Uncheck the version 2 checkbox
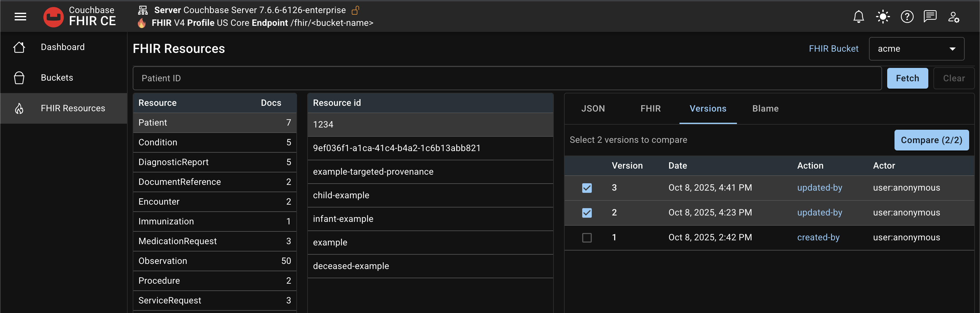Image resolution: width=980 pixels, height=313 pixels. (587, 213)
